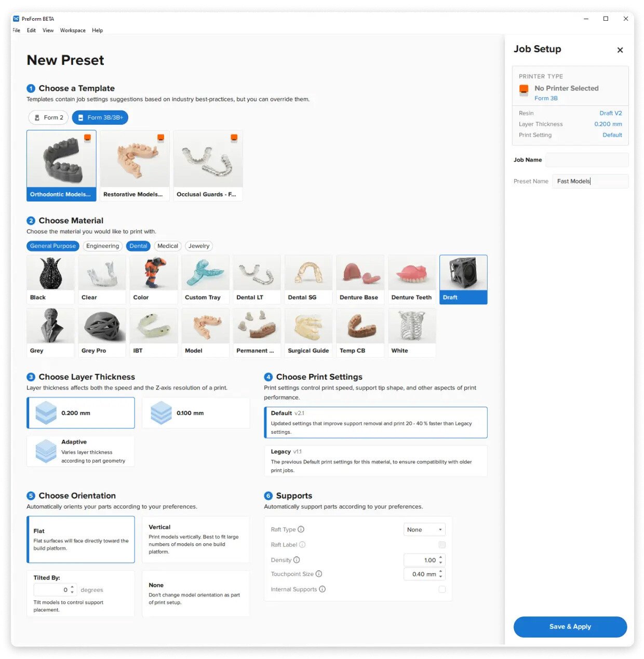Choose the Color resin material
Image resolution: width=644 pixels, height=659 pixels.
154,279
